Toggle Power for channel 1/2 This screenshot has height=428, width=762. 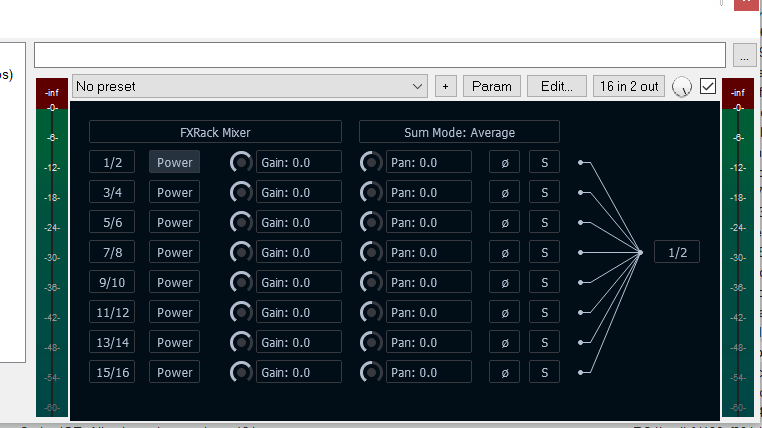pos(174,162)
